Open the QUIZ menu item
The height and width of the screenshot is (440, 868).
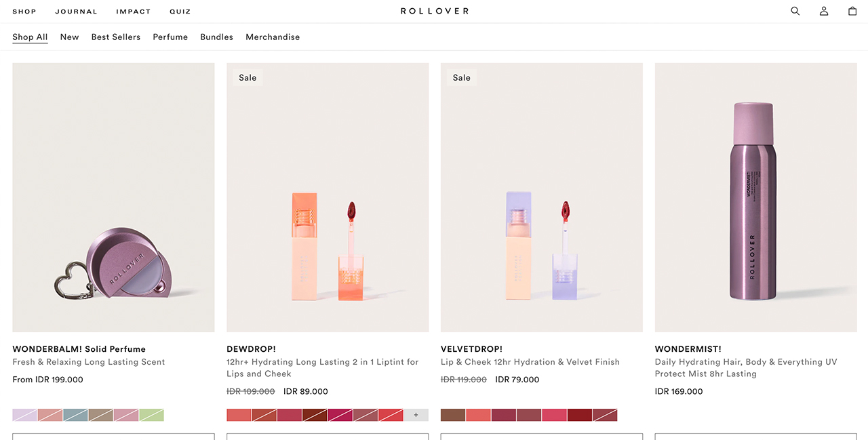coord(180,12)
